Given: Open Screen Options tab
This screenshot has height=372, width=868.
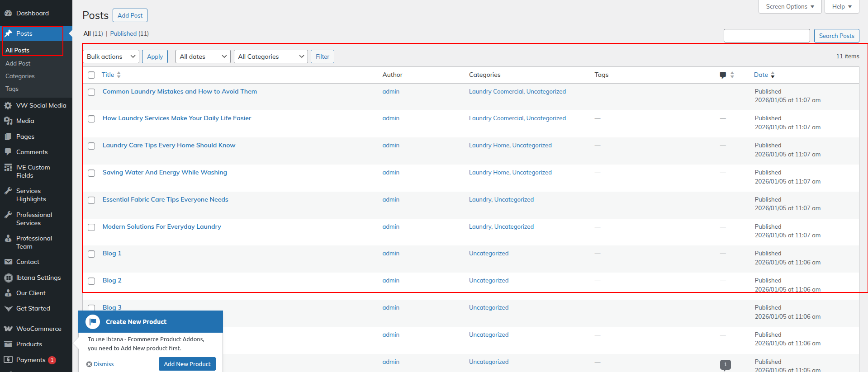Looking at the screenshot, I should point(789,7).
